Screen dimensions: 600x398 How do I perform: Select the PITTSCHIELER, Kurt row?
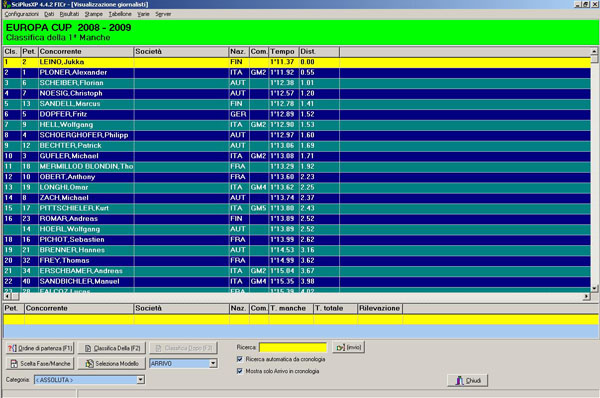(297, 208)
